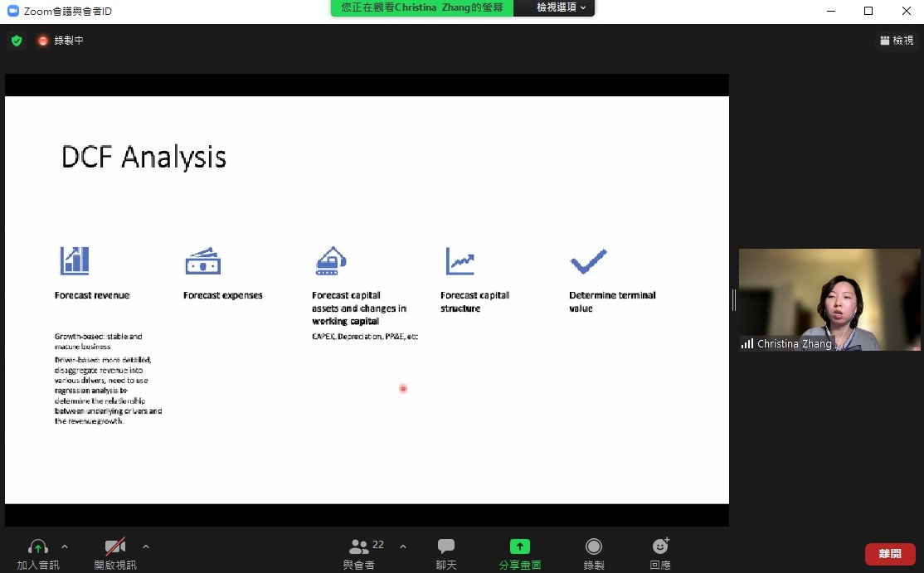Viewport: 924px width, 573px height.
Task: Open the chat panel
Action: coord(446,547)
